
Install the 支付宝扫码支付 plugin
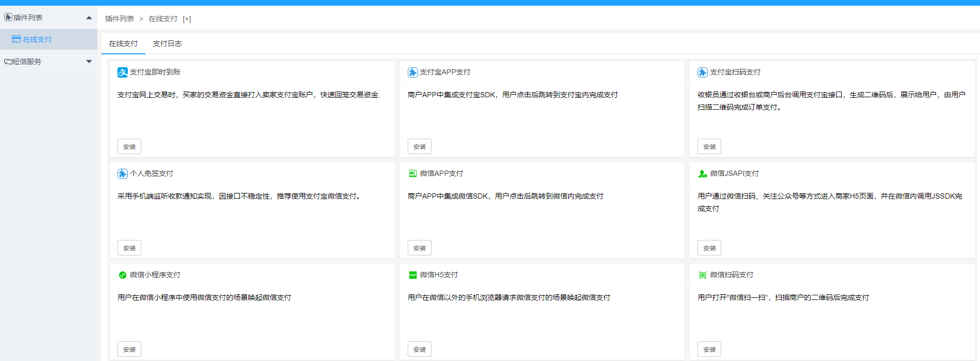tap(709, 147)
